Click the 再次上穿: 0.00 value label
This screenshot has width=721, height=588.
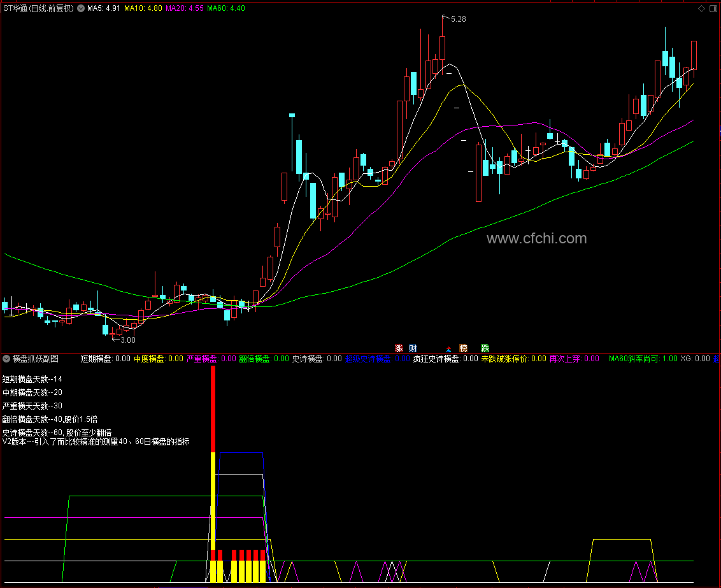pos(575,359)
